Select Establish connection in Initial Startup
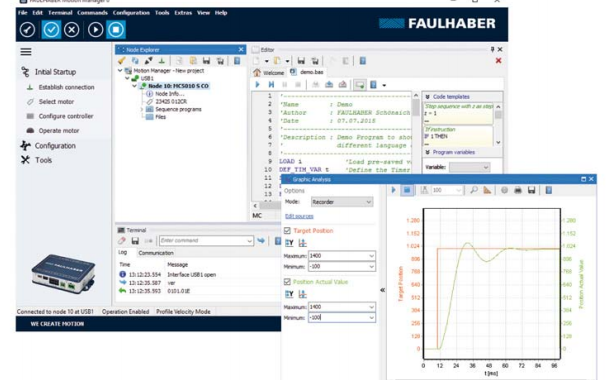 (x=66, y=87)
